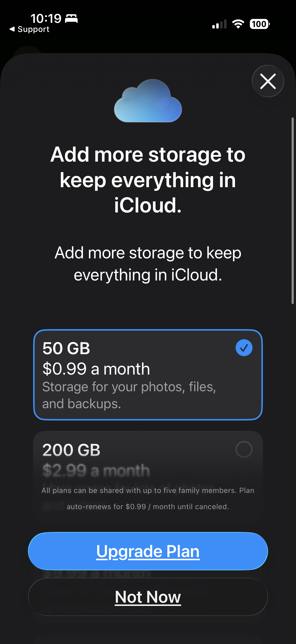This screenshot has width=296, height=644.
Task: Tap the cellular signal bars icon
Action: (219, 24)
